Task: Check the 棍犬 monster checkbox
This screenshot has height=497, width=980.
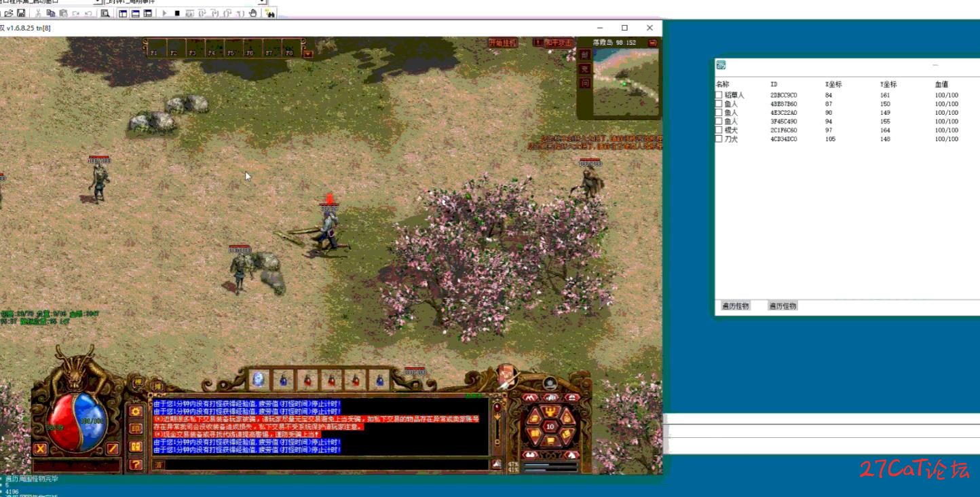Action: (x=719, y=130)
